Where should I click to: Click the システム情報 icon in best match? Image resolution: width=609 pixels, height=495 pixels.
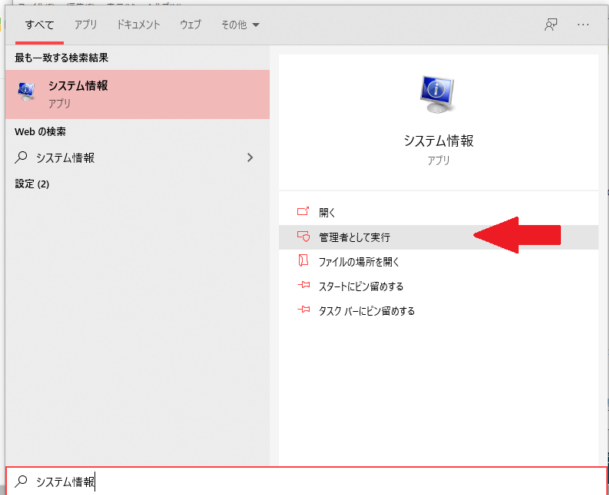(26, 92)
